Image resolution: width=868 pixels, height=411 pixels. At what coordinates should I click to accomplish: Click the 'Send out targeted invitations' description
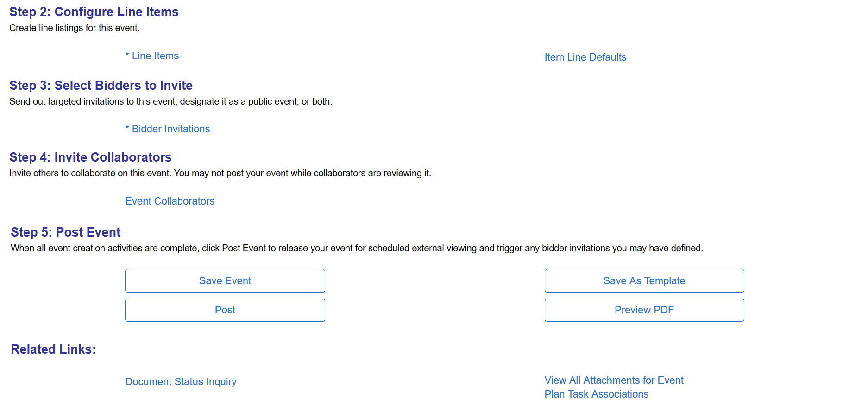pos(171,102)
